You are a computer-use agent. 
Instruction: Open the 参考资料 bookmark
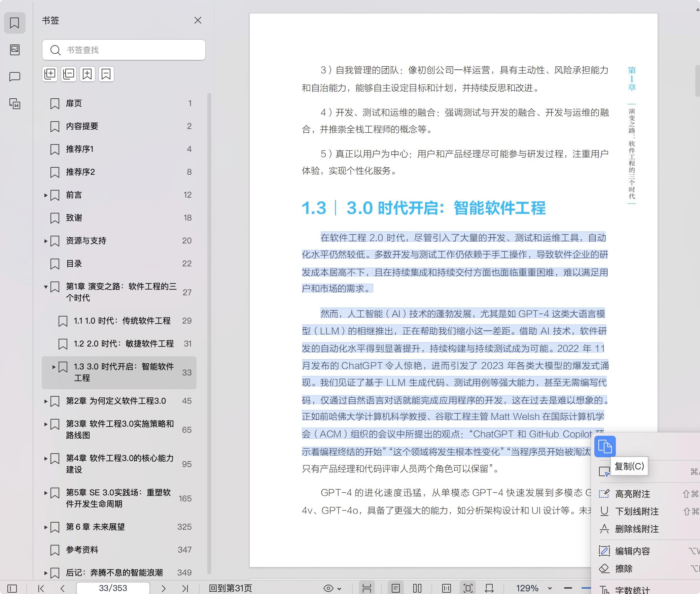[x=82, y=550]
